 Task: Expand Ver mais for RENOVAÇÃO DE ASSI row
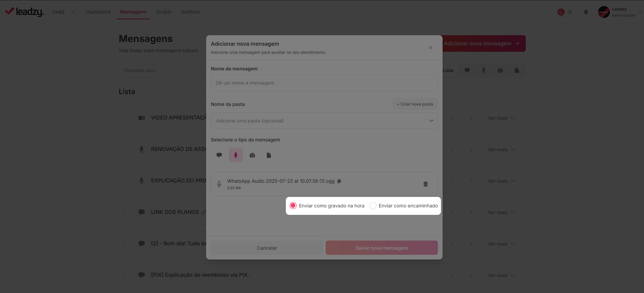point(501,150)
